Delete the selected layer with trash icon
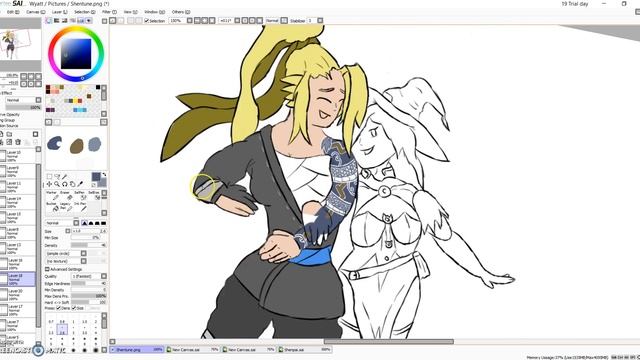 coord(18,142)
